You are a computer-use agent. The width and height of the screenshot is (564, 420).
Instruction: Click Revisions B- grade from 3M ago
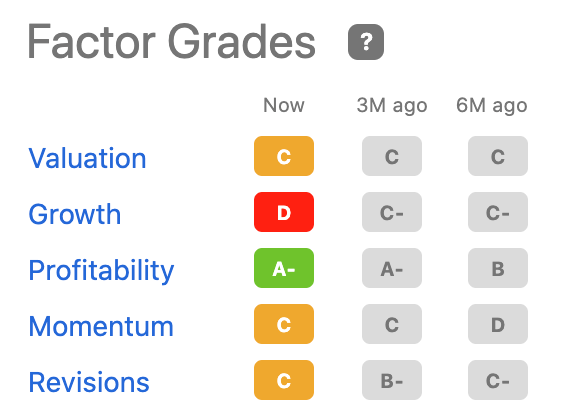[392, 380]
